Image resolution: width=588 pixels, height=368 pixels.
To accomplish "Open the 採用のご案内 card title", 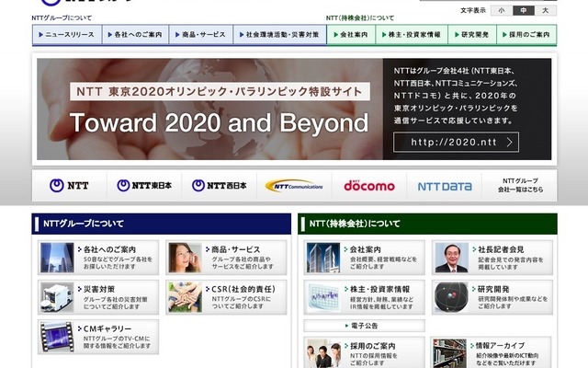I will (372, 346).
